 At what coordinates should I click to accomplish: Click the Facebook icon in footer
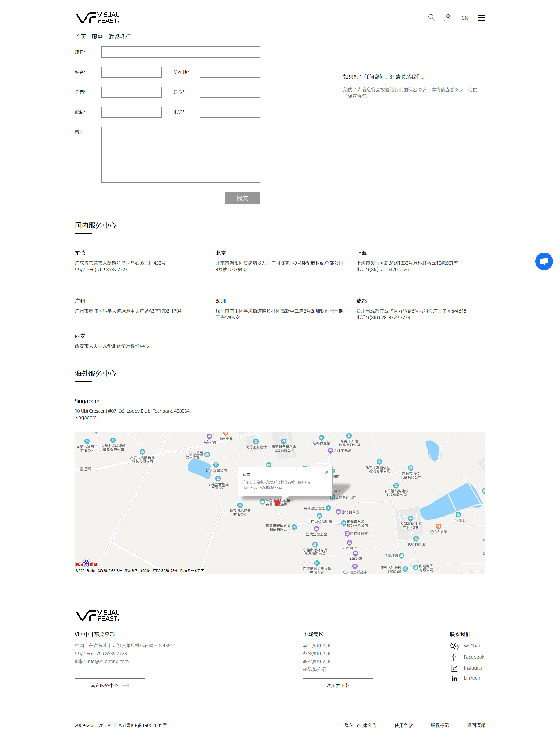coord(454,657)
